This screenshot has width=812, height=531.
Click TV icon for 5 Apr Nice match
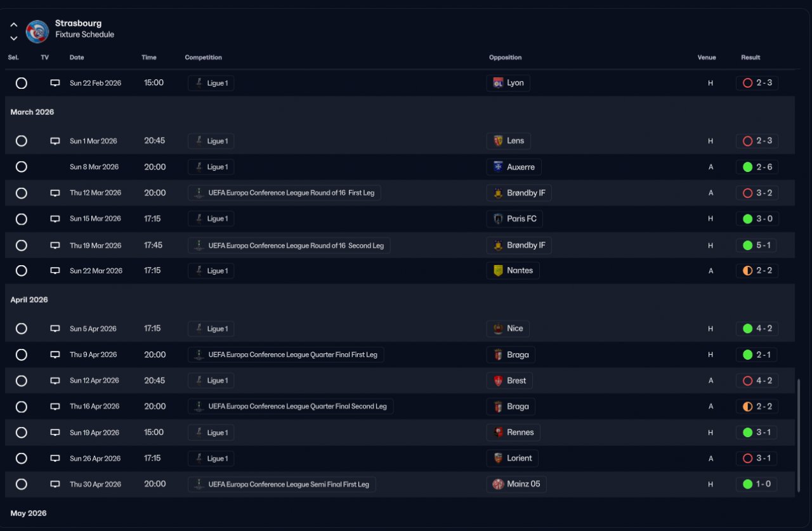pos(55,329)
